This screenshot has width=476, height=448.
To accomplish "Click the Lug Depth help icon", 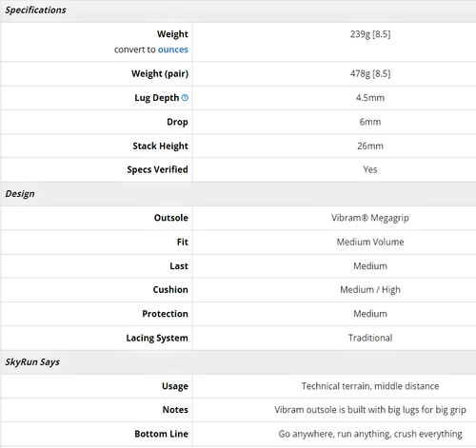I will 185,98.
